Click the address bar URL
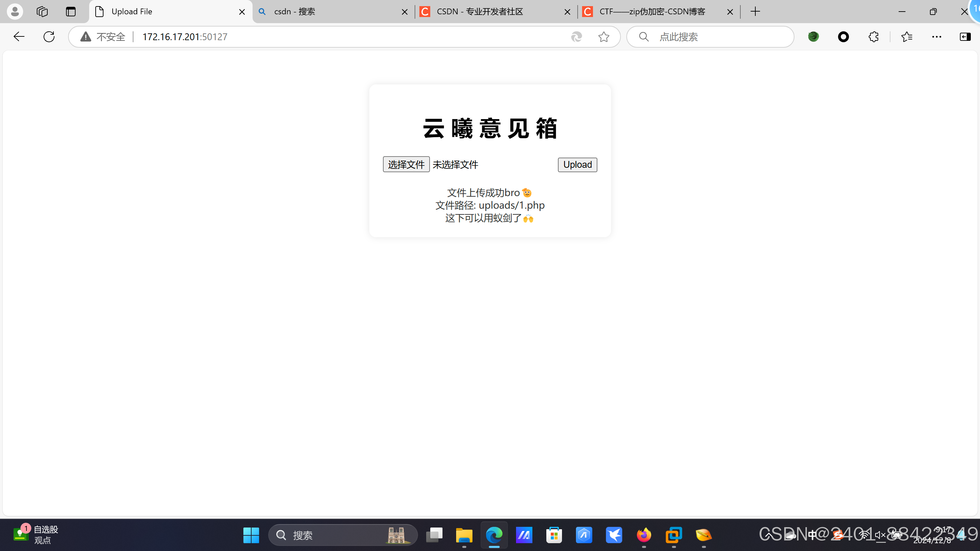 click(x=185, y=36)
